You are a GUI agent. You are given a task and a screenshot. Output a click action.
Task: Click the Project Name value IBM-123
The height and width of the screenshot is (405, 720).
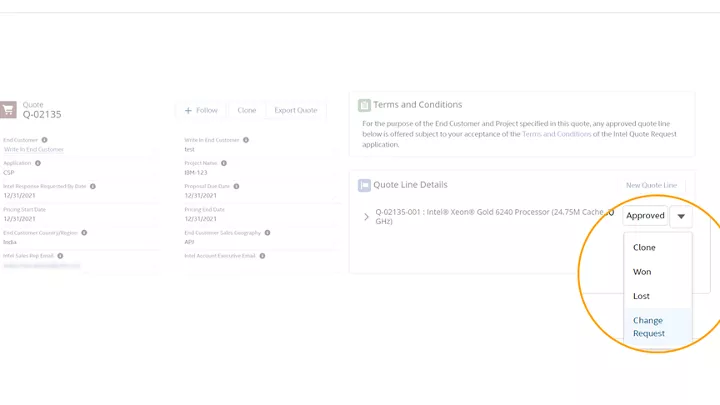tap(196, 173)
